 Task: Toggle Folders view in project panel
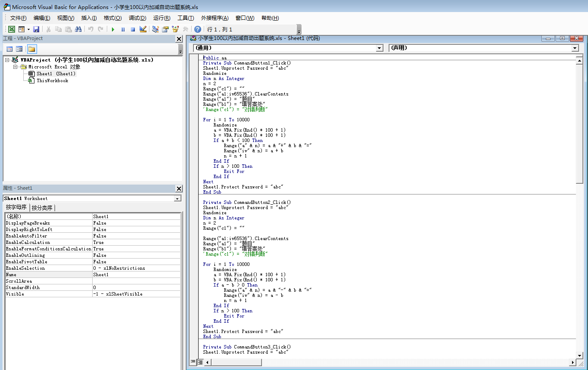(x=32, y=49)
